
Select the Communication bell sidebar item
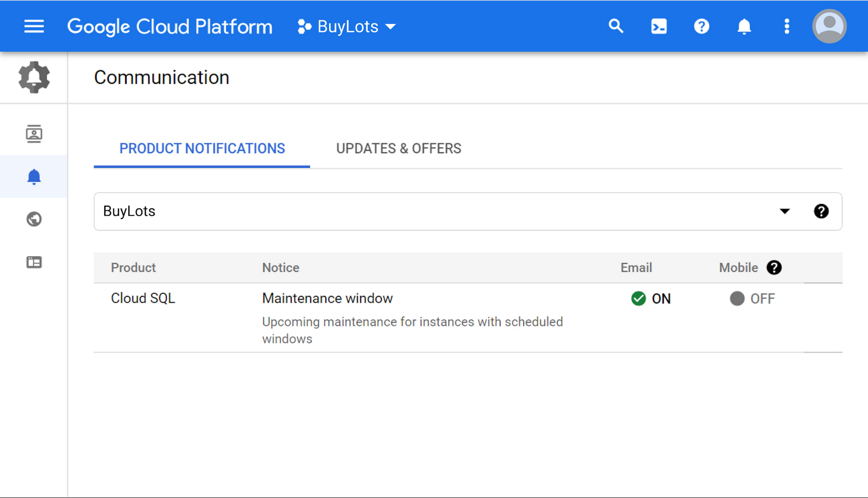click(34, 177)
